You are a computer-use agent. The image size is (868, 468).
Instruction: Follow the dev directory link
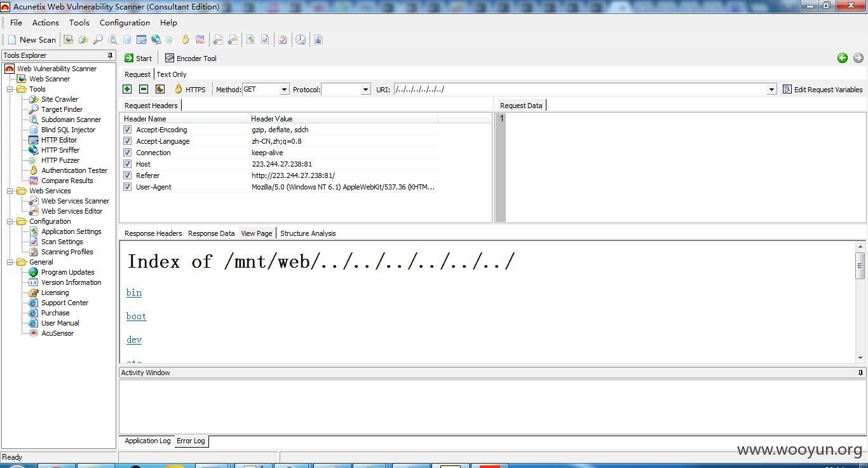click(x=134, y=340)
